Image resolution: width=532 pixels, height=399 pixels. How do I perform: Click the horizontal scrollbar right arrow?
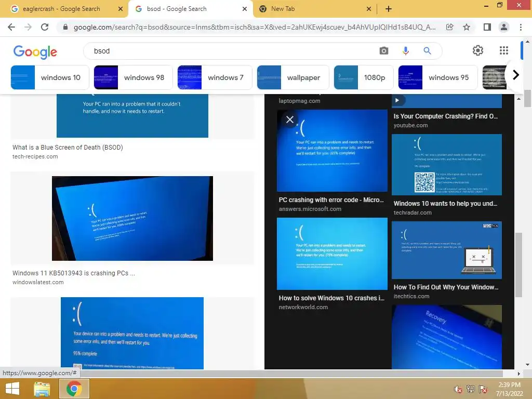click(518, 374)
